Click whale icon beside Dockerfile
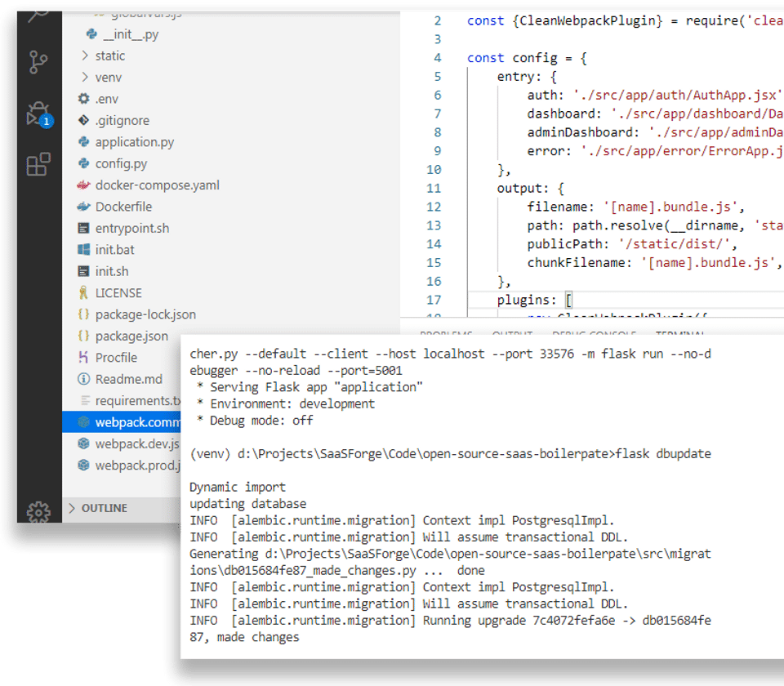The width and height of the screenshot is (784, 686). pyautogui.click(x=83, y=207)
